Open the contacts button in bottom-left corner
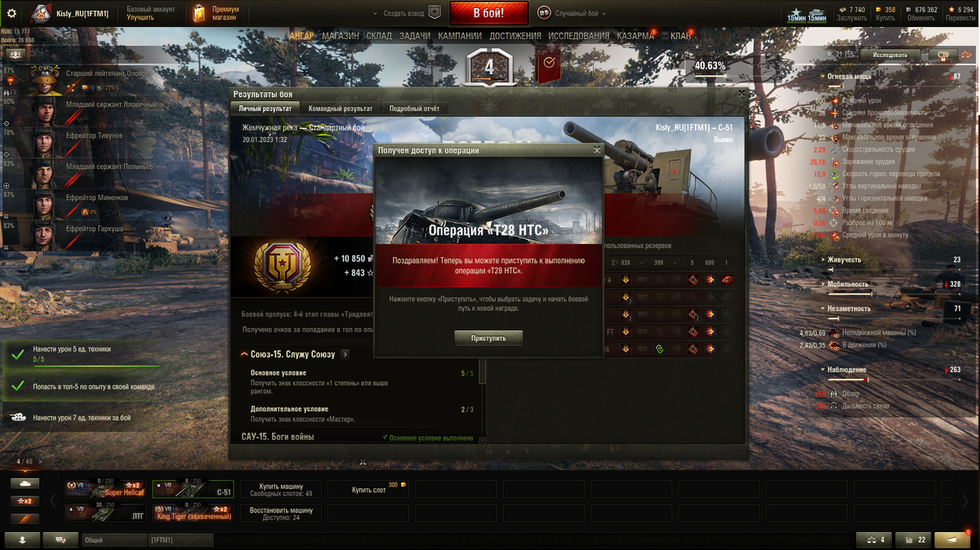The height and width of the screenshot is (550, 980). click(x=22, y=539)
